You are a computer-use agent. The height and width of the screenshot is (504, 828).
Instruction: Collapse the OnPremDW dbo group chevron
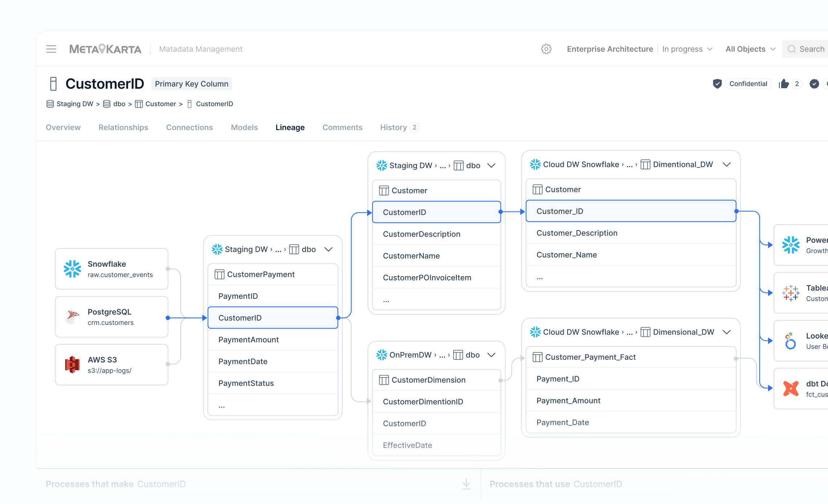coord(491,355)
